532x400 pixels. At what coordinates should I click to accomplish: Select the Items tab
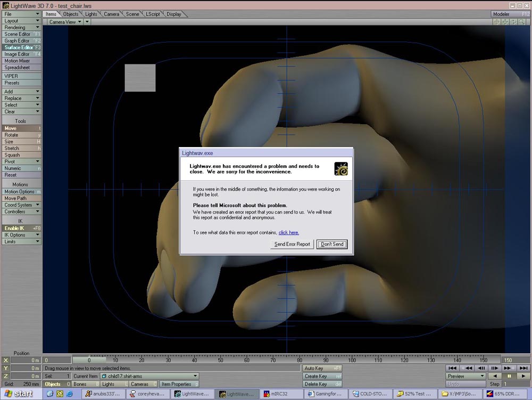click(x=51, y=14)
